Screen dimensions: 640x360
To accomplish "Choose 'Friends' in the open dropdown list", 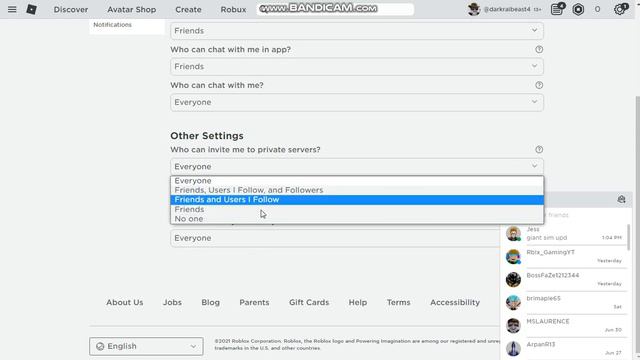I will (357, 209).
